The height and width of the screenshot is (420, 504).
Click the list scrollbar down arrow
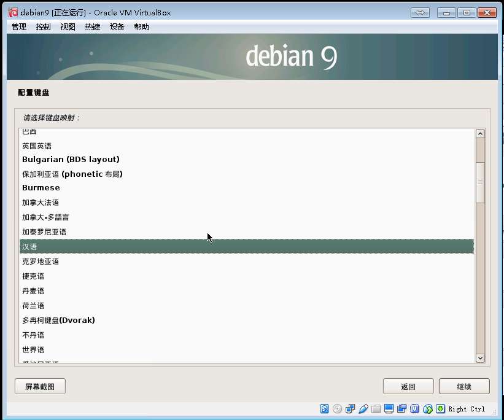(480, 358)
